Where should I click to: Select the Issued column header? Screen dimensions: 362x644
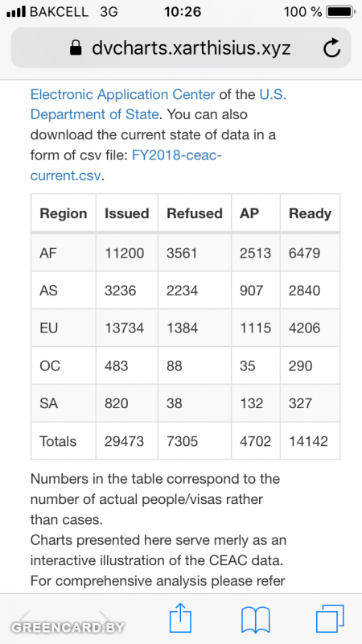point(127,213)
